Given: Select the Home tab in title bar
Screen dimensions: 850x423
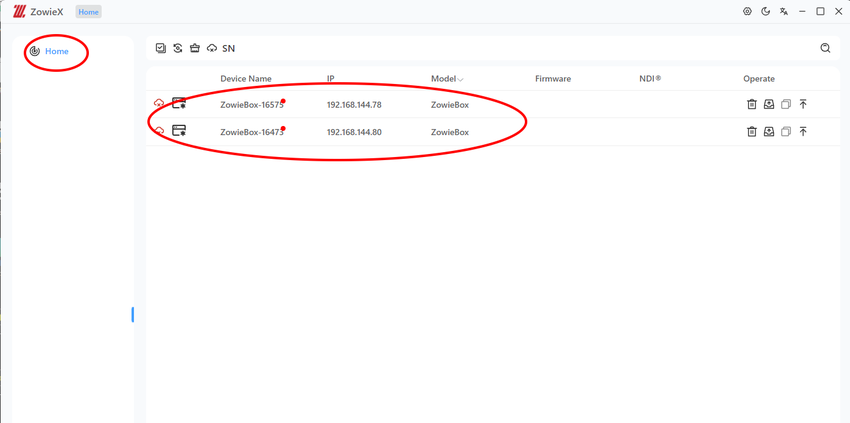Looking at the screenshot, I should point(88,11).
